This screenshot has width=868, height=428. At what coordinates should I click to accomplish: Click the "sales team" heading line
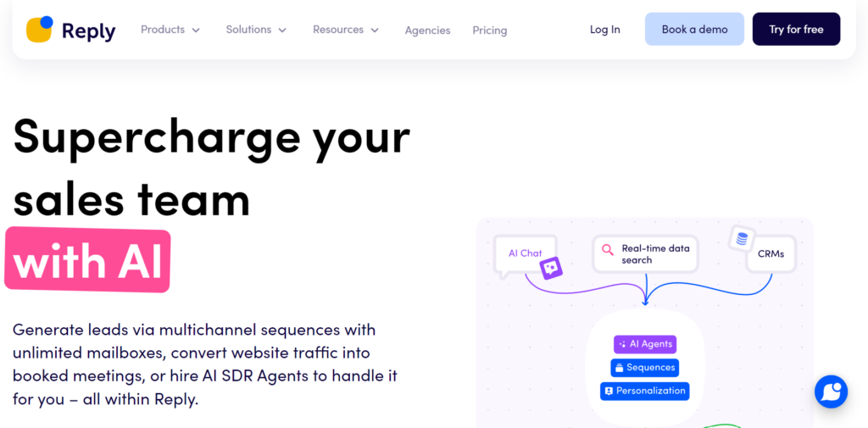pos(131,199)
